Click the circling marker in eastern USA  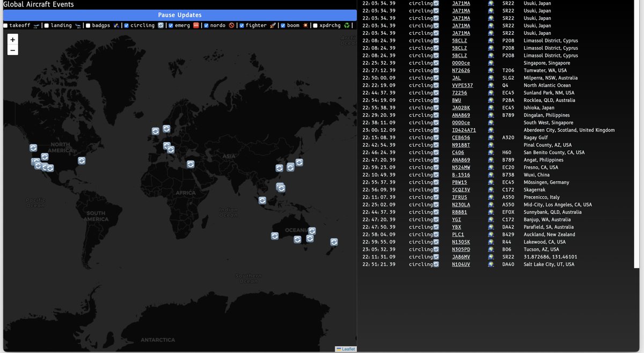(82, 160)
